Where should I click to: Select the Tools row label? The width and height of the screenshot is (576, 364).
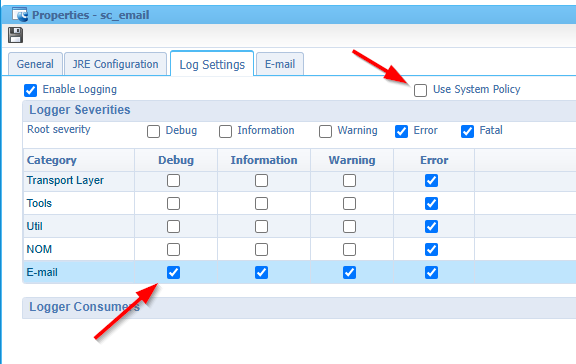tap(39, 203)
